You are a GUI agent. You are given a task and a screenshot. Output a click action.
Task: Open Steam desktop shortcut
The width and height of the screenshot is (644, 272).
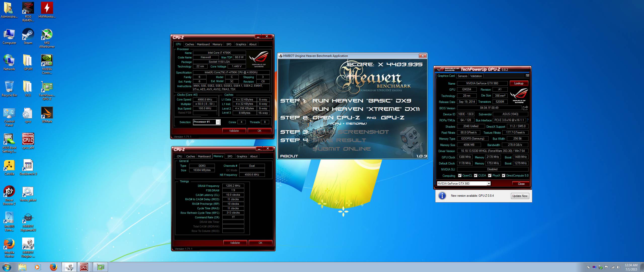pos(28,36)
